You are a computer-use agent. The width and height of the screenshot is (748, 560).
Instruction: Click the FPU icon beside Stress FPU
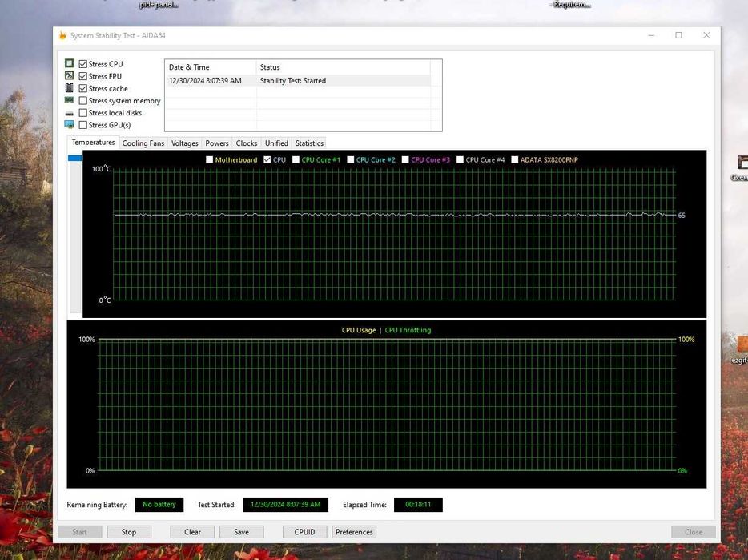coord(69,75)
